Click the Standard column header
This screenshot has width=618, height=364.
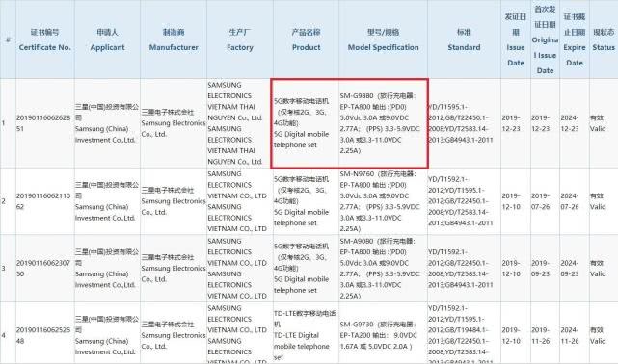click(x=464, y=39)
